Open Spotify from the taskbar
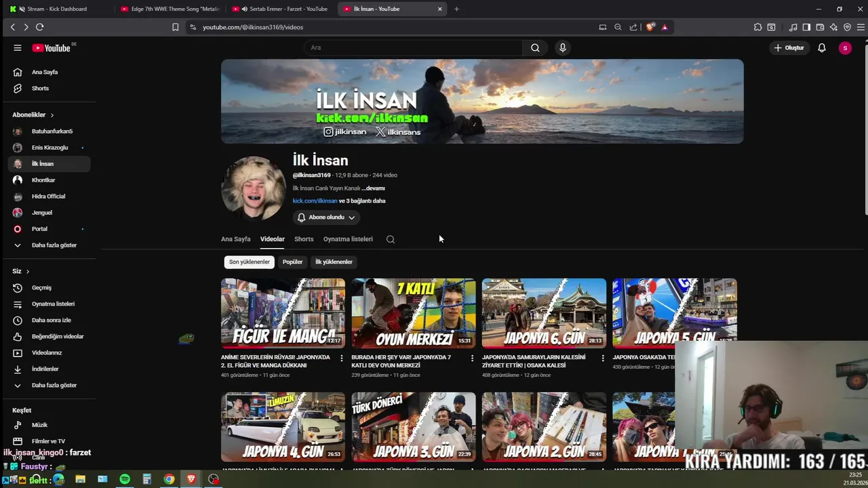 click(125, 479)
